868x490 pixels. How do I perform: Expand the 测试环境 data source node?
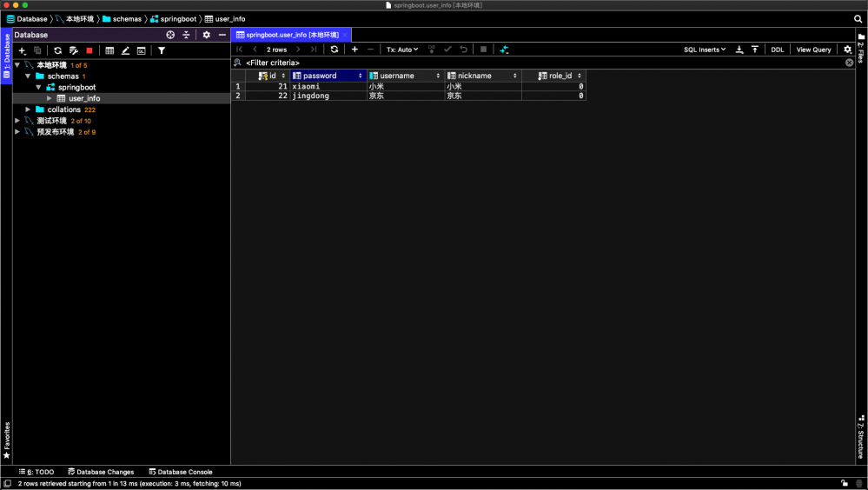[x=17, y=121]
